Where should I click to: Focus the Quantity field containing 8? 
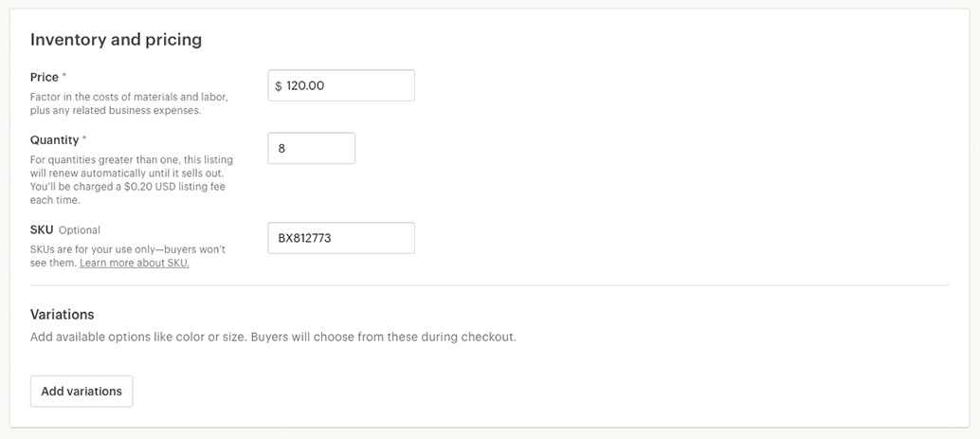click(x=312, y=148)
